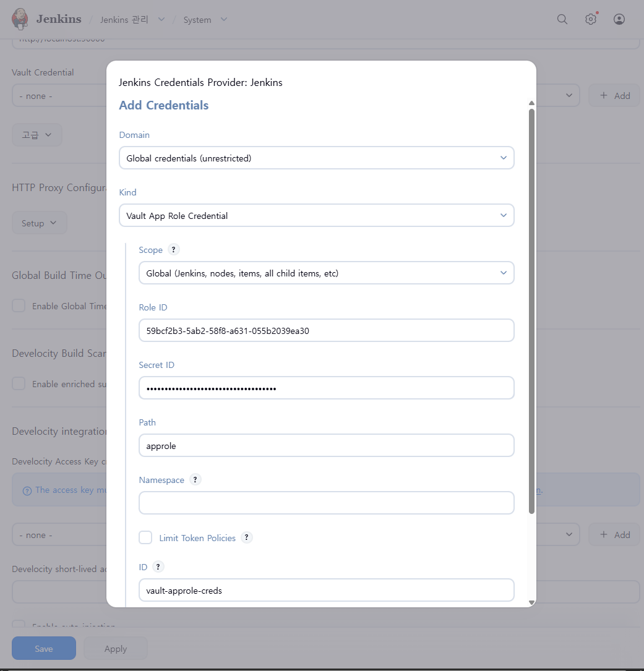Viewport: 644px width, 671px height.
Task: Show help for Namespace field
Action: coord(195,480)
